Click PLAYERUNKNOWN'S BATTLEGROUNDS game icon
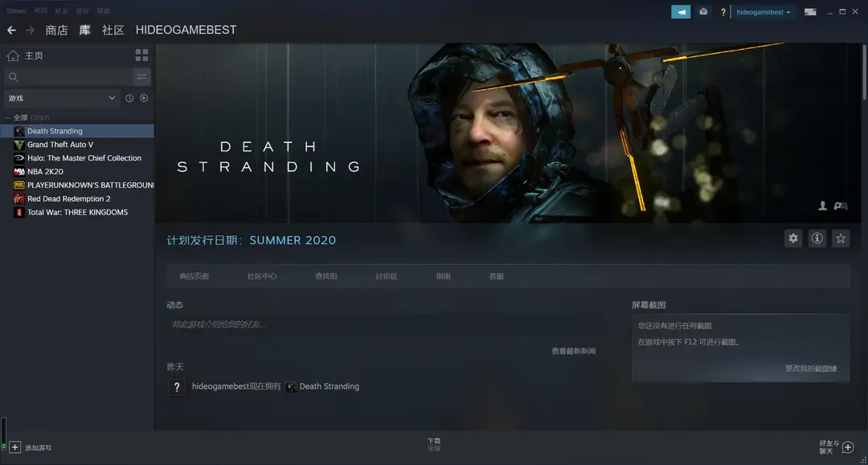 [x=19, y=186]
